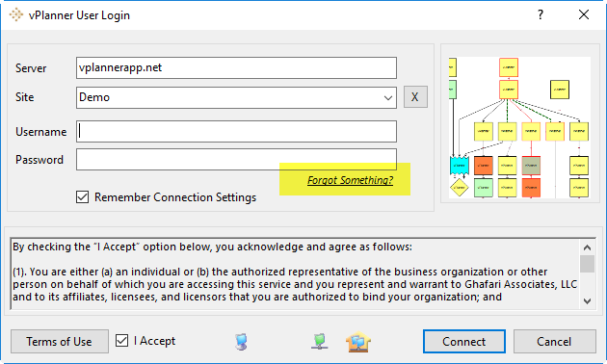Image resolution: width=607 pixels, height=364 pixels.
Task: Click the green network monitor icon
Action: [319, 342]
